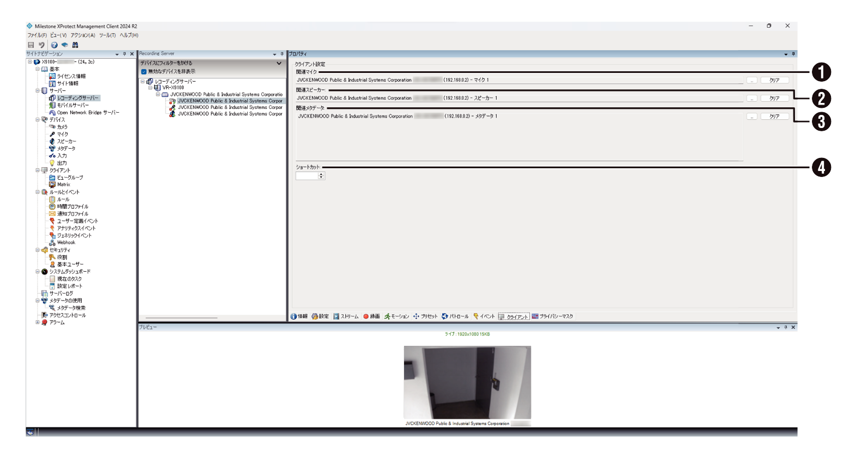Click browse (...) button for 関連スピーカー
The width and height of the screenshot is (868, 458).
coord(752,99)
